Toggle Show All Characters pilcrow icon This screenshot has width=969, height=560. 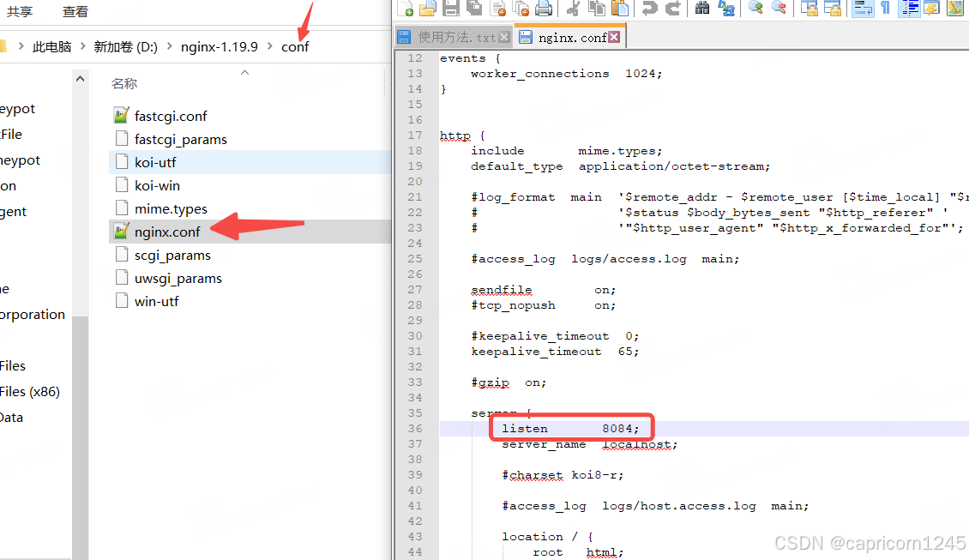click(x=885, y=8)
